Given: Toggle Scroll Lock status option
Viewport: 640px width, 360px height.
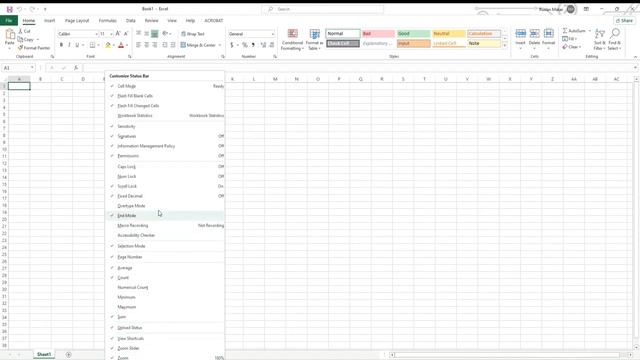Looking at the screenshot, I should click(165, 186).
